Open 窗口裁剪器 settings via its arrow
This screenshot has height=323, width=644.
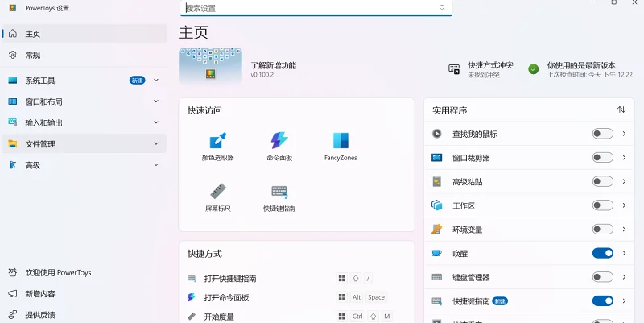624,157
